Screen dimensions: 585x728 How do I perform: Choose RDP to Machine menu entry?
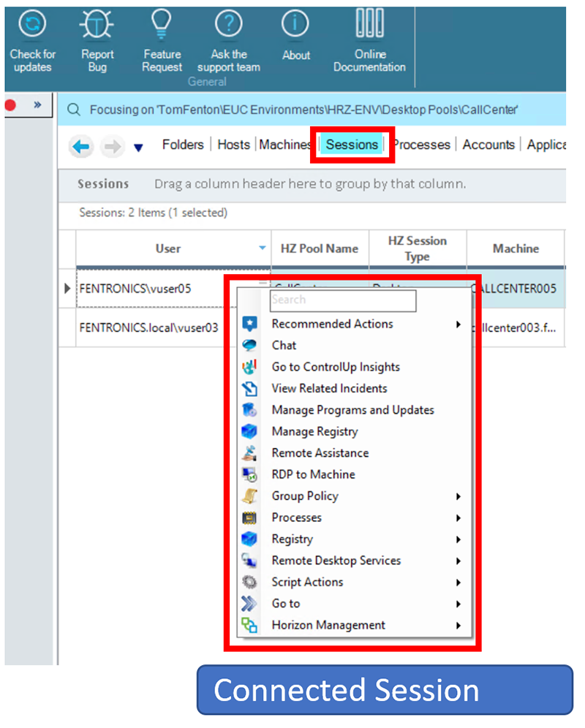click(313, 474)
